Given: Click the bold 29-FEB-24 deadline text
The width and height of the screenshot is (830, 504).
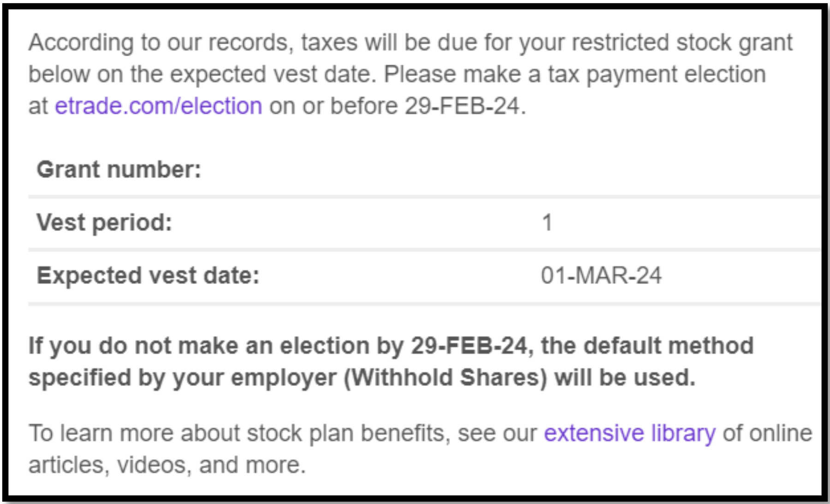Looking at the screenshot, I should 468,346.
